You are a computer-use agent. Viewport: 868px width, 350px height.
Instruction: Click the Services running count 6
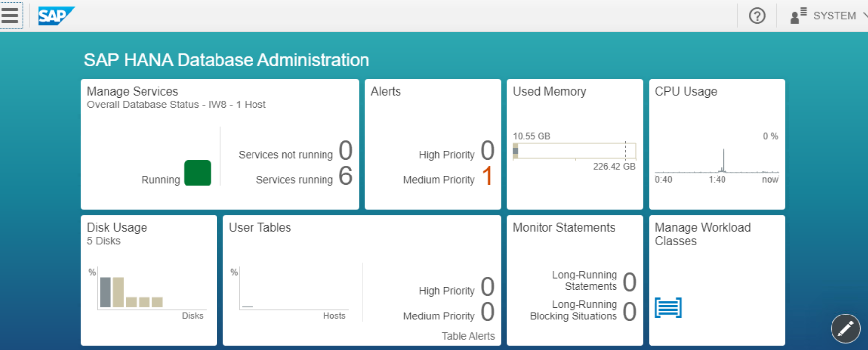[345, 175]
